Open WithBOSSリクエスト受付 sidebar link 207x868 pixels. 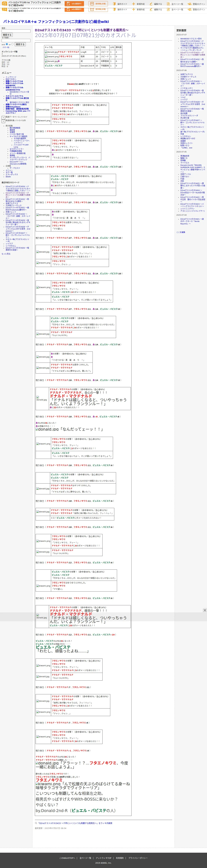[19, 93]
